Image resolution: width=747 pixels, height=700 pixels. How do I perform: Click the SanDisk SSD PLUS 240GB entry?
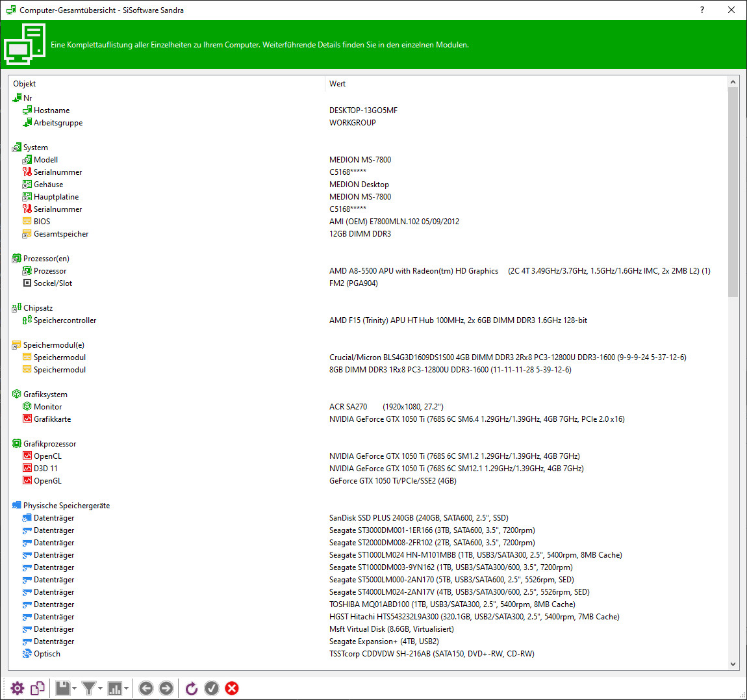pyautogui.click(x=419, y=518)
